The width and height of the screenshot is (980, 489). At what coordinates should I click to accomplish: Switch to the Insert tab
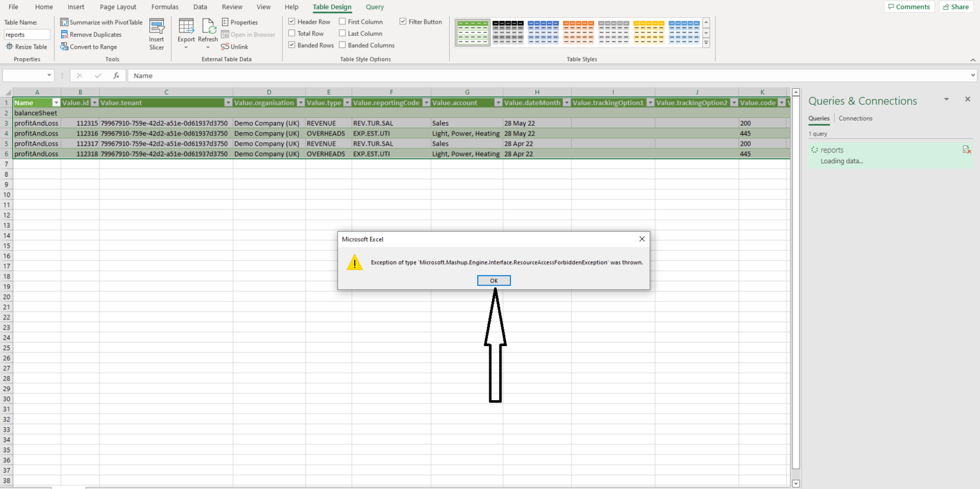[x=76, y=7]
